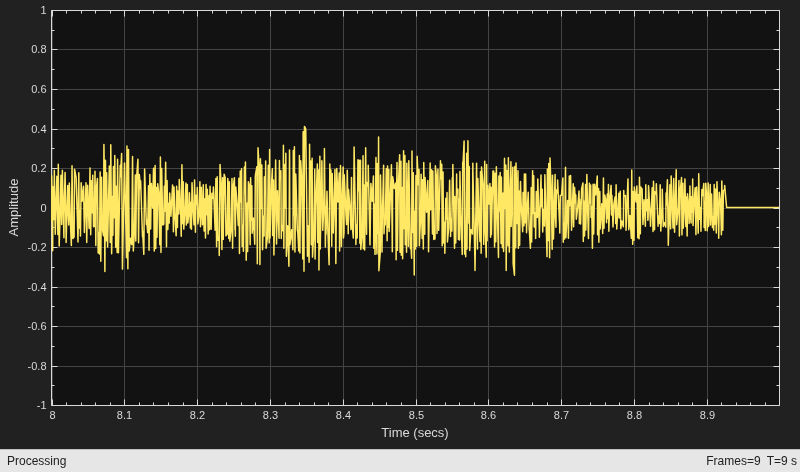Click the Amplitude y-axis label

(x=14, y=207)
